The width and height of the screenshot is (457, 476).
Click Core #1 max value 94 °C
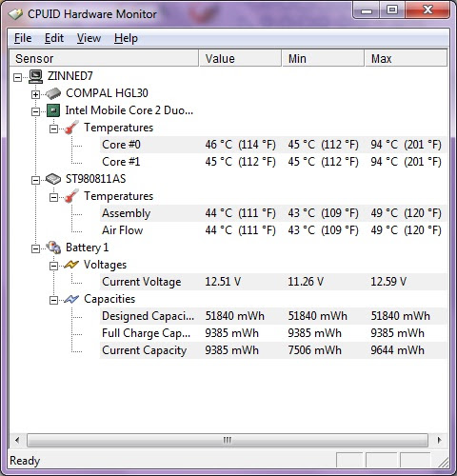coord(406,162)
